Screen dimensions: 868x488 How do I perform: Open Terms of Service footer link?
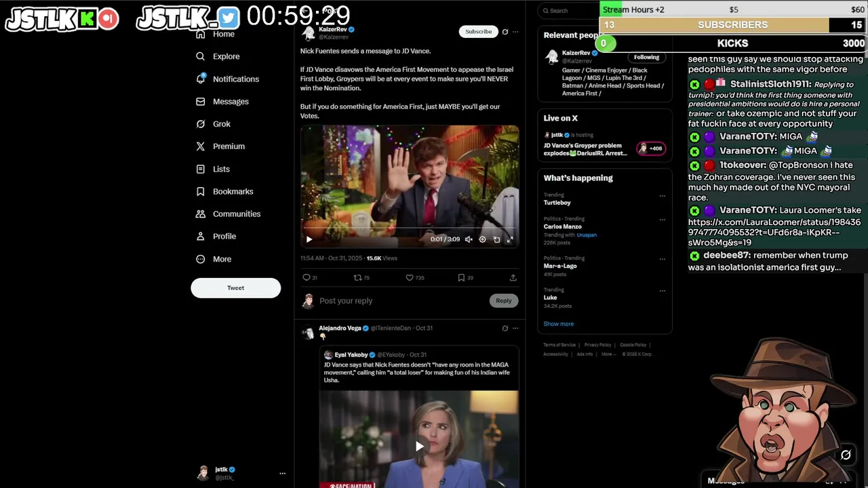pos(559,345)
